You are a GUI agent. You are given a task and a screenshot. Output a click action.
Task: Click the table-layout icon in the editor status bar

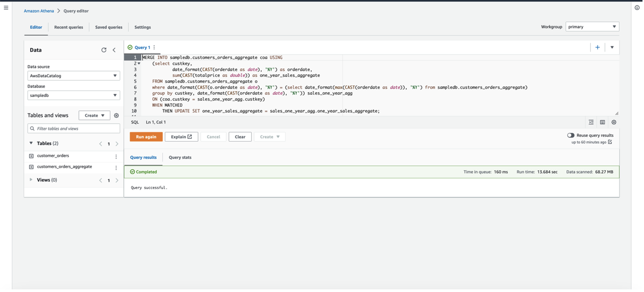tap(603, 122)
